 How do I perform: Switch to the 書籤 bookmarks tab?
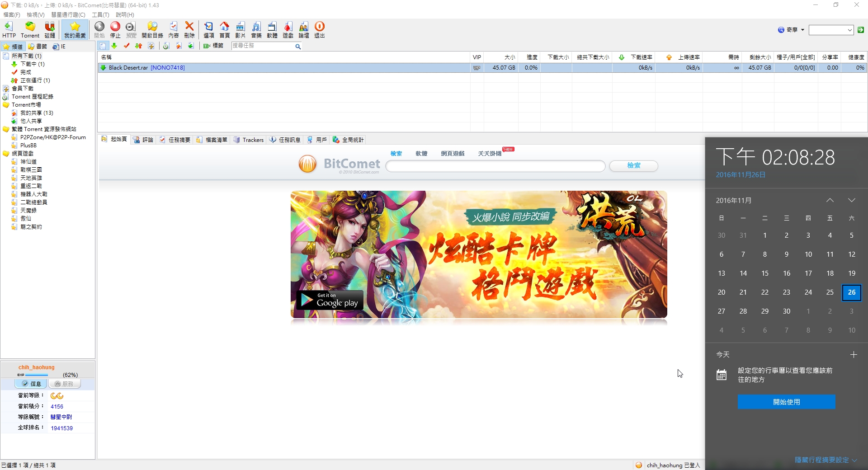38,47
